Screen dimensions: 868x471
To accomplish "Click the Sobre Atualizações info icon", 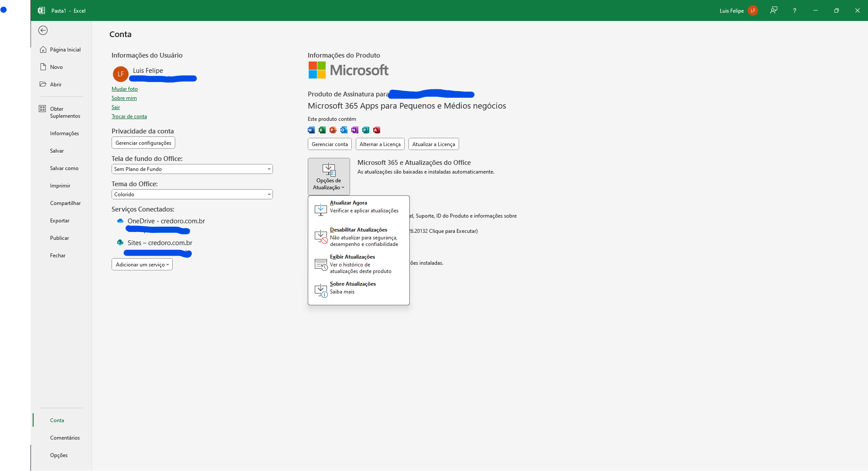I will click(x=321, y=291).
